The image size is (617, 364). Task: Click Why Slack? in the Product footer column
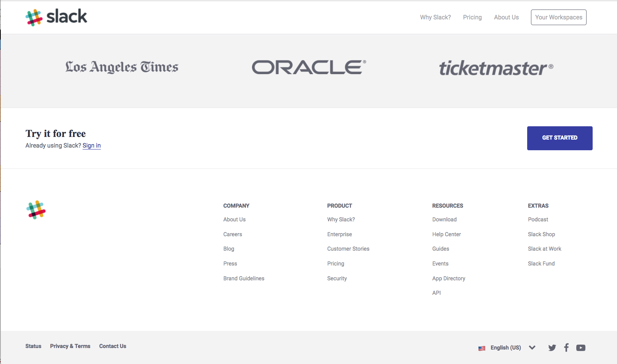(341, 219)
